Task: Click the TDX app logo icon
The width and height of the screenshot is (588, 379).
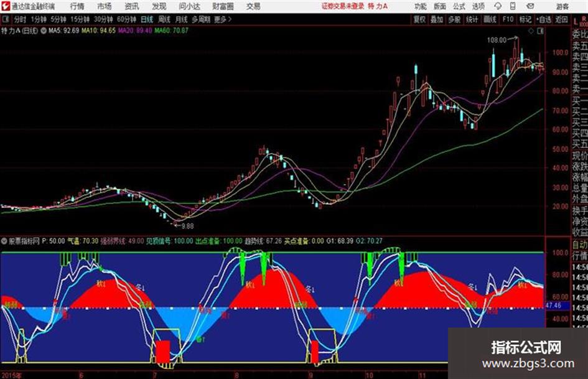Action: [x=6, y=6]
